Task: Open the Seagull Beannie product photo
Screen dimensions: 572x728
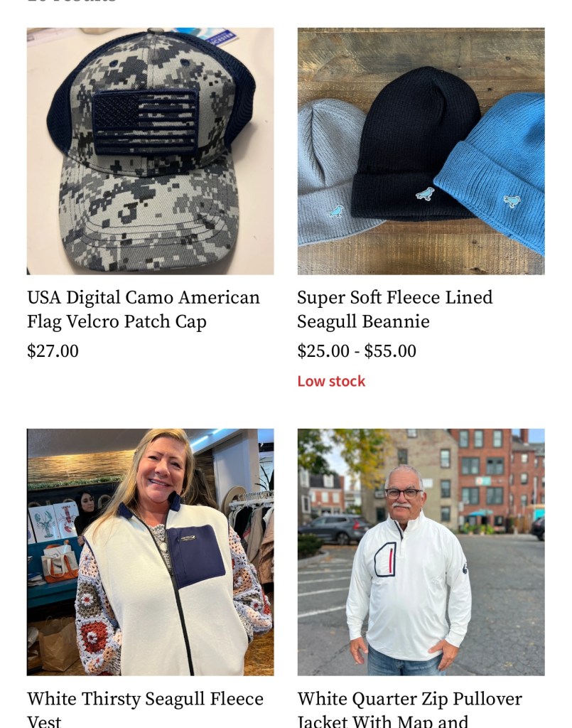Action: [421, 151]
